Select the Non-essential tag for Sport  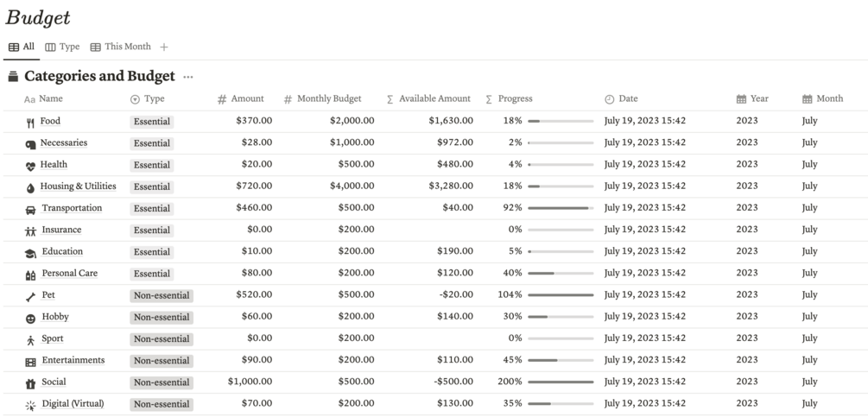(162, 339)
